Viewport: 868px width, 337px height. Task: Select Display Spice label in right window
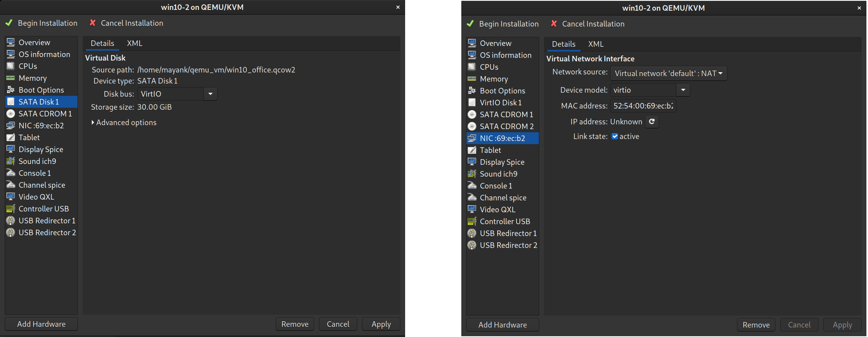point(502,162)
